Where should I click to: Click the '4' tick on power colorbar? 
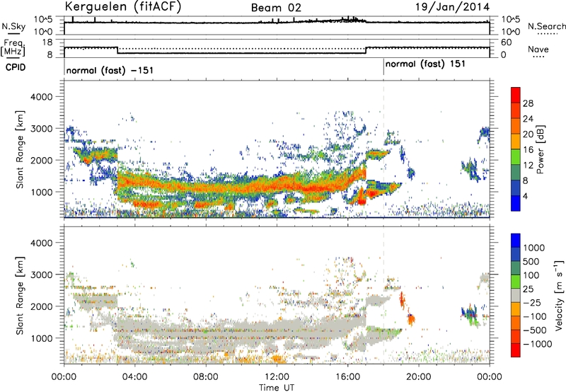526,196
